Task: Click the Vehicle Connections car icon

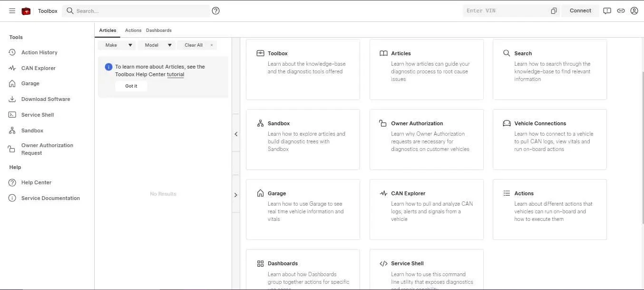Action: (x=507, y=123)
